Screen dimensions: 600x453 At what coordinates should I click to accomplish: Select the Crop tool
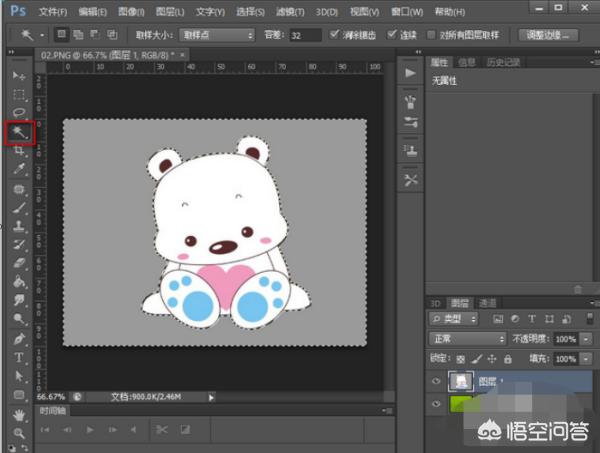[x=19, y=150]
